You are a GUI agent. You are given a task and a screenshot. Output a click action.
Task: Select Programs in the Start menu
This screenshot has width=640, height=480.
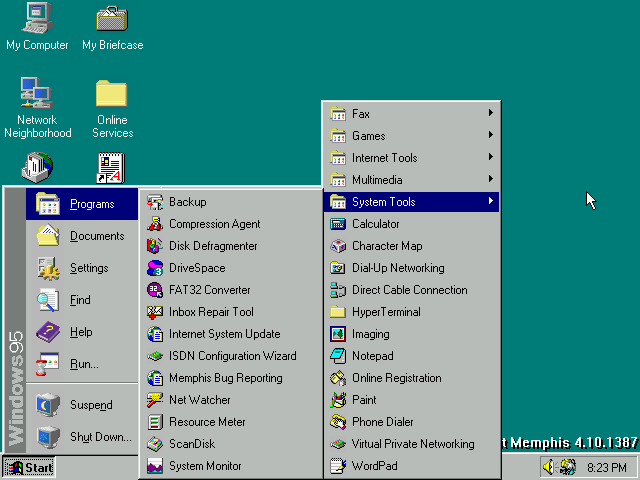coord(82,204)
